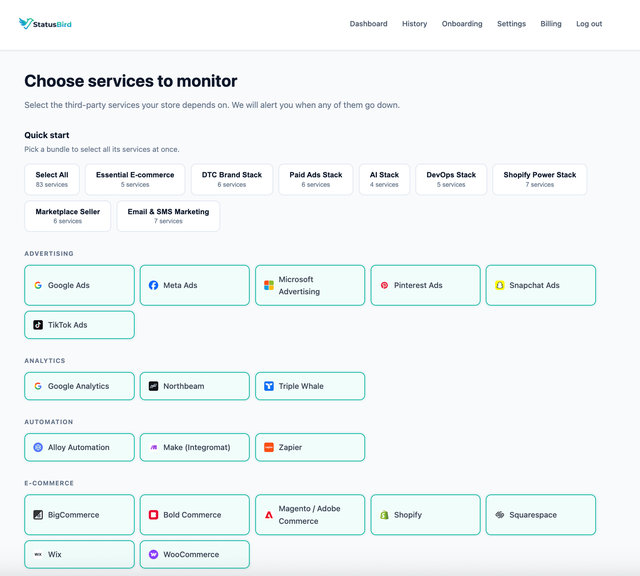Toggle Google Analytics text label
This screenshot has height=576, width=640.
point(78,386)
